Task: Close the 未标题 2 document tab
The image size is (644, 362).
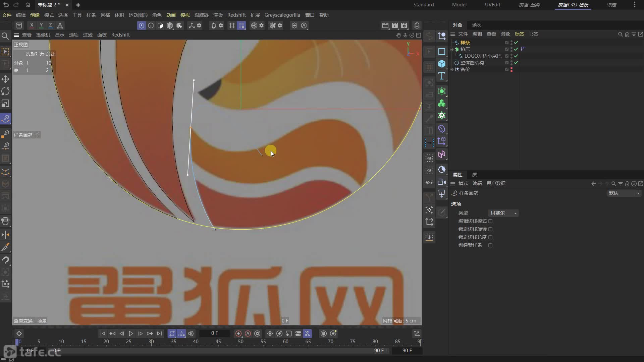Action: 67,5
